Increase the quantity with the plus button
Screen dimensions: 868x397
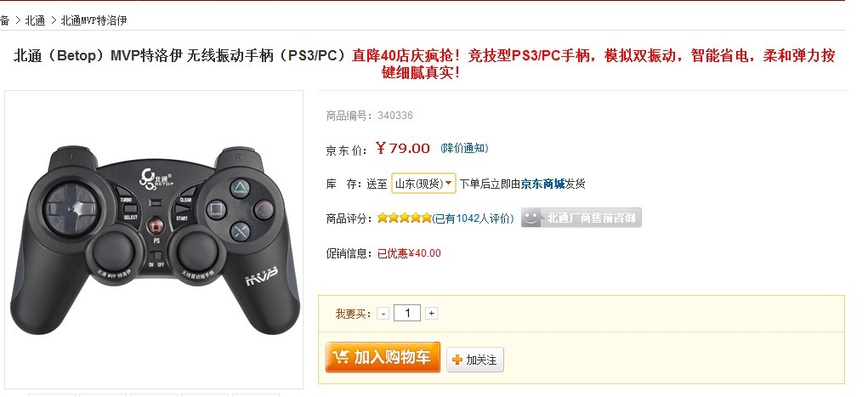tap(431, 314)
